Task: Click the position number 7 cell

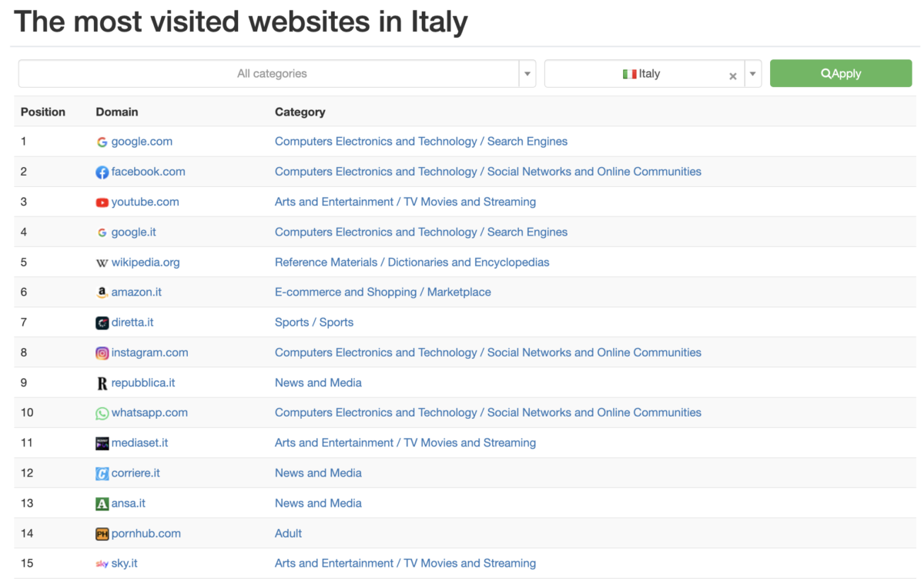Action: [24, 323]
